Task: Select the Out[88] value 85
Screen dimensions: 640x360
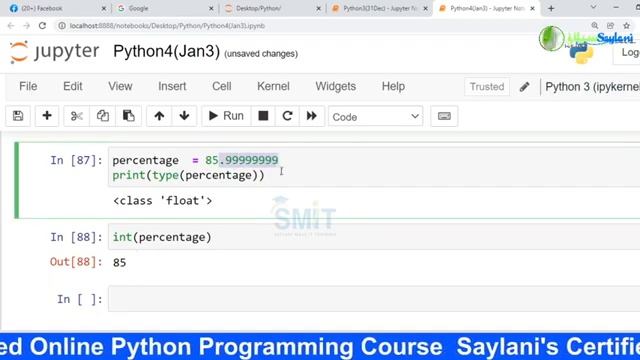Action: click(119, 262)
